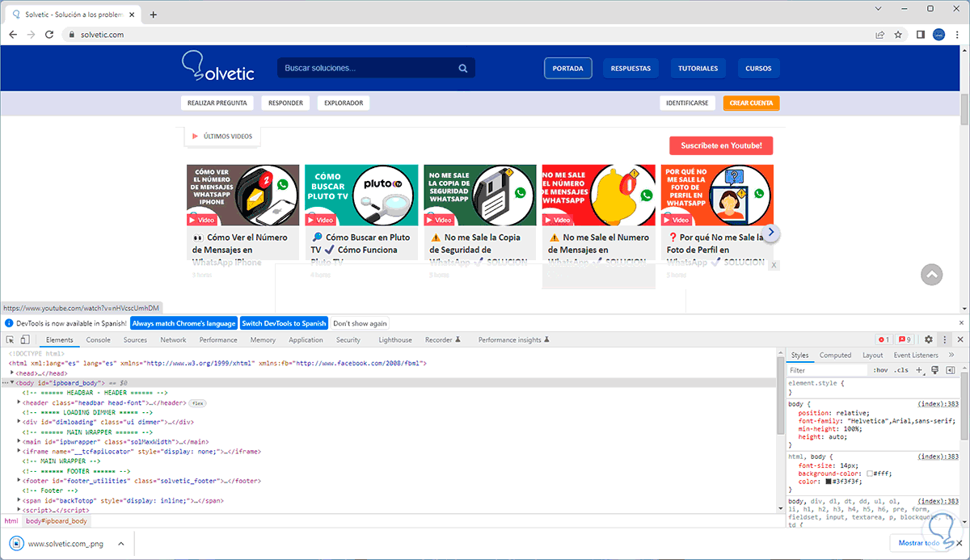Open a new browser tab
The image size is (970, 560).
154,15
